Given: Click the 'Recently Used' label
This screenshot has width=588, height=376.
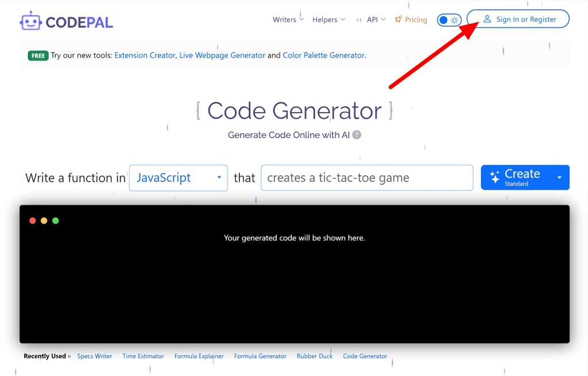Looking at the screenshot, I should (x=45, y=356).
